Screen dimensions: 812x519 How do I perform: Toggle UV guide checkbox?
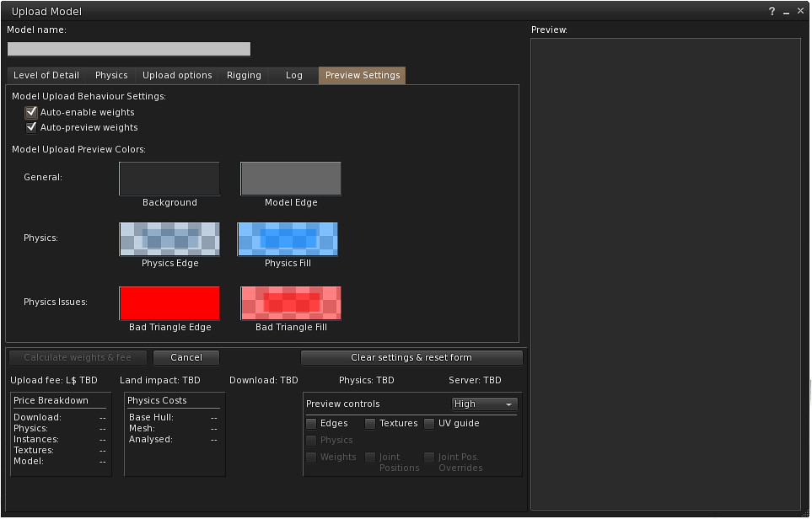[430, 424]
